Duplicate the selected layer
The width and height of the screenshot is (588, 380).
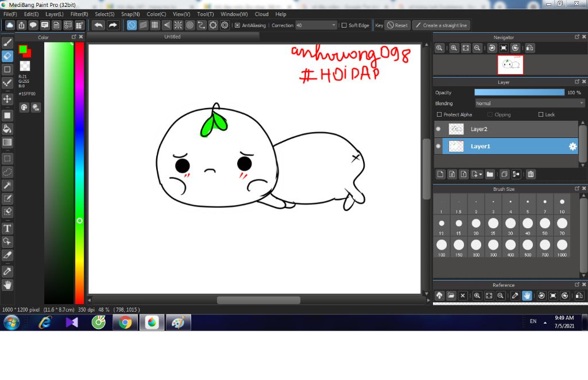[504, 174]
